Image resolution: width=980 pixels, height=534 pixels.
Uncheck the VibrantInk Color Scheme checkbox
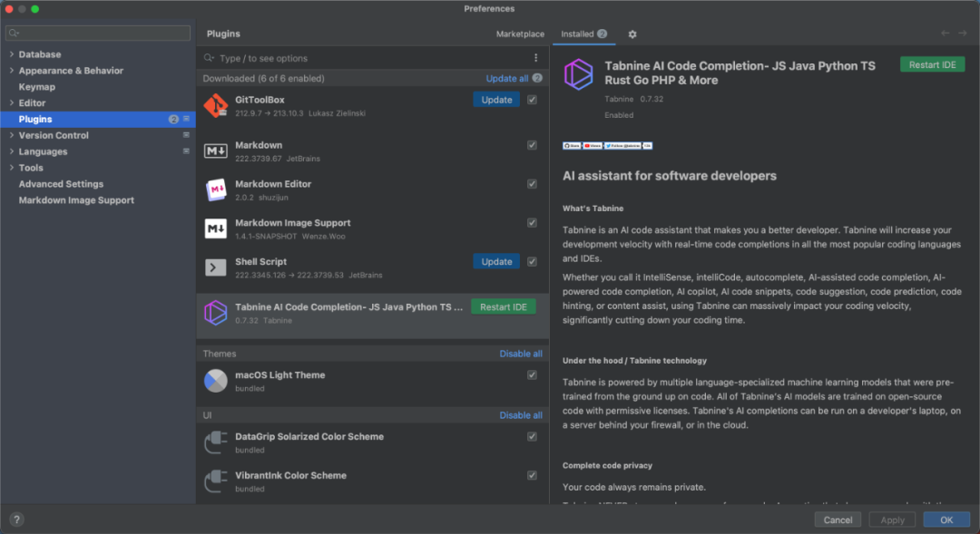click(532, 475)
